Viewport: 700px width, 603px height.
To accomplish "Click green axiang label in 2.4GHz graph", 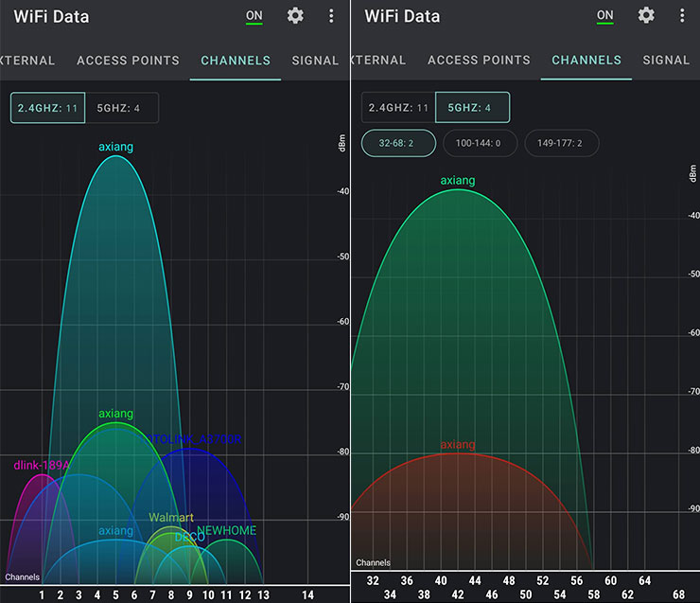I will [x=115, y=413].
